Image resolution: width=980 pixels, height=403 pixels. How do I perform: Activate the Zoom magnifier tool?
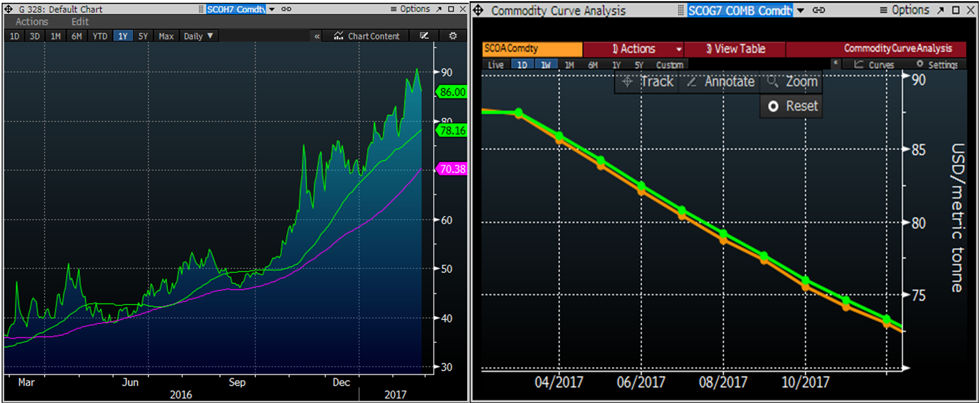point(792,82)
